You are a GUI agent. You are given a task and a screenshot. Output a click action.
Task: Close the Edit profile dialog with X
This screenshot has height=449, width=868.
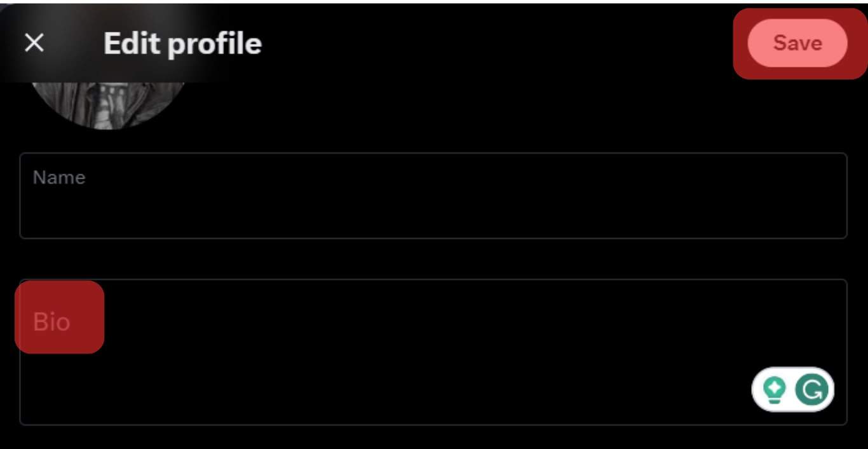point(34,43)
